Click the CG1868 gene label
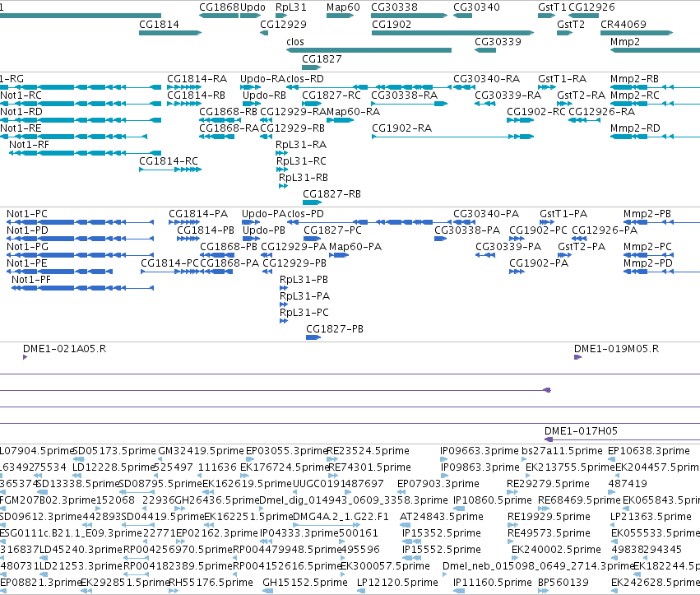Viewport: 700px width, 595px height. [219, 7]
